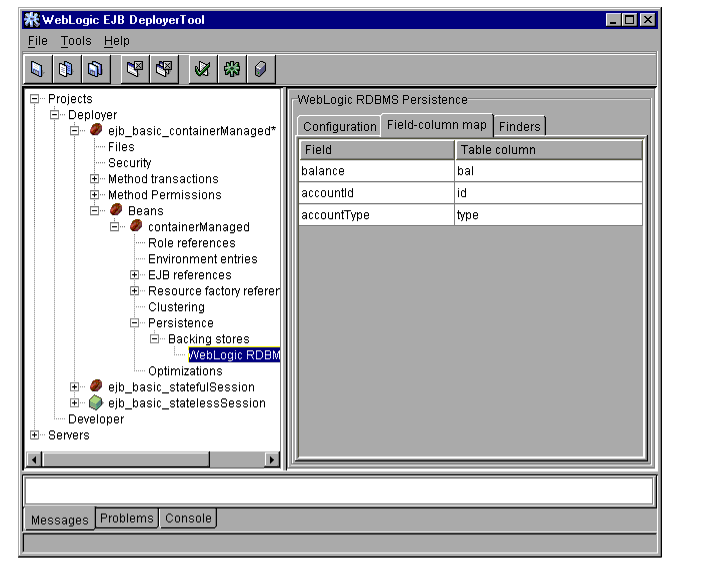Click the Table column header
713x573 pixels.
pos(549,150)
